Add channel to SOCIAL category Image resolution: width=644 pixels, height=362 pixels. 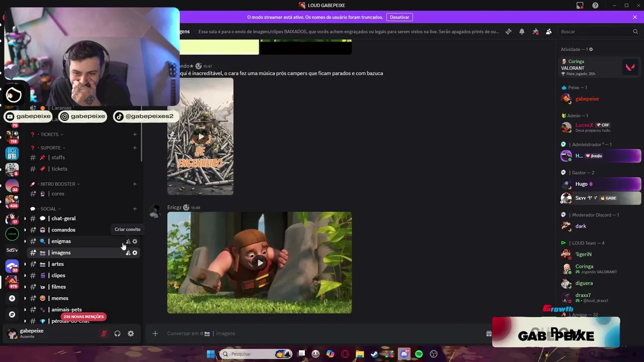pos(135,209)
